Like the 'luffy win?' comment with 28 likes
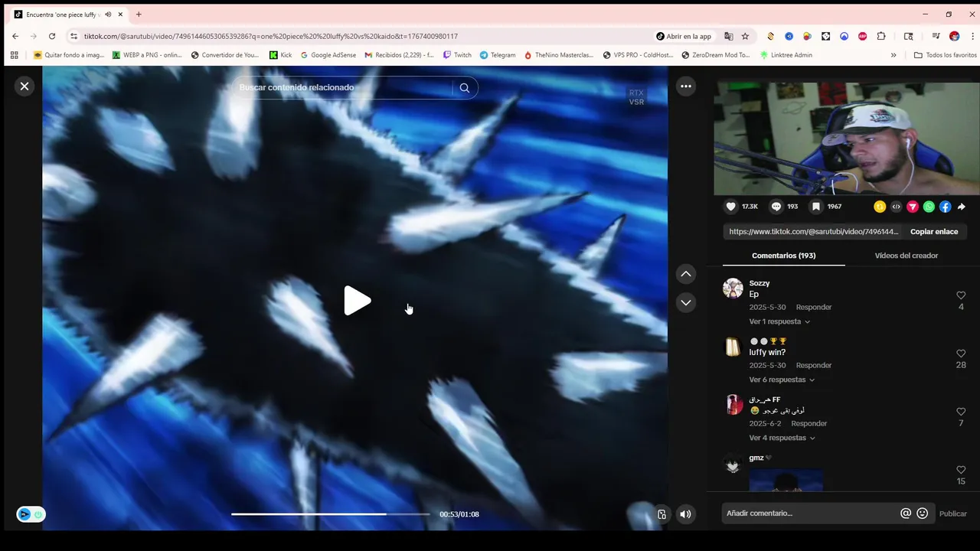 tap(961, 354)
